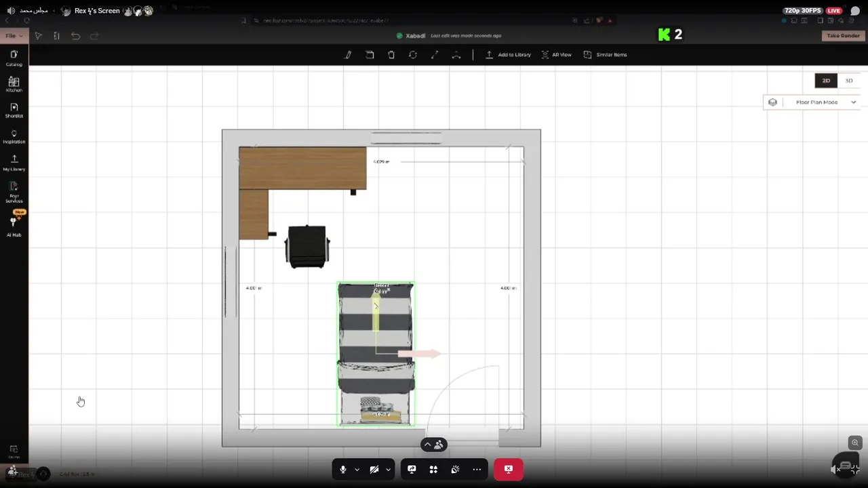Open AR View for the selected item
Image resolution: width=868 pixels, height=488 pixels.
(556, 55)
